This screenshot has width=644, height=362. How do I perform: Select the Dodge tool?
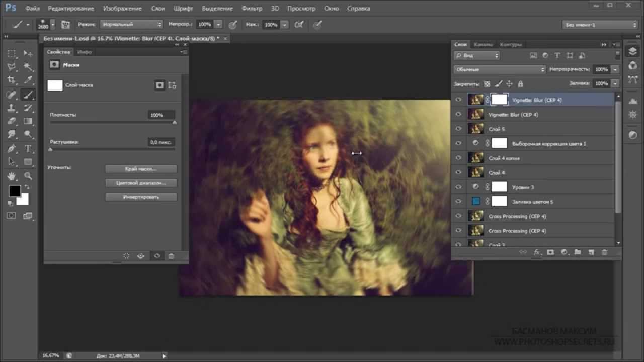coord(28,134)
